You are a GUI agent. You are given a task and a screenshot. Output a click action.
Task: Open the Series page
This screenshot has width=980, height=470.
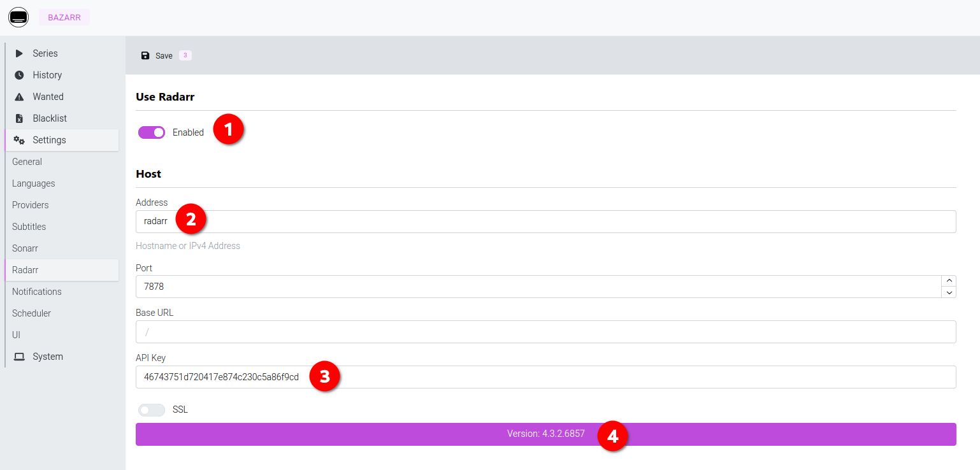click(x=62, y=53)
